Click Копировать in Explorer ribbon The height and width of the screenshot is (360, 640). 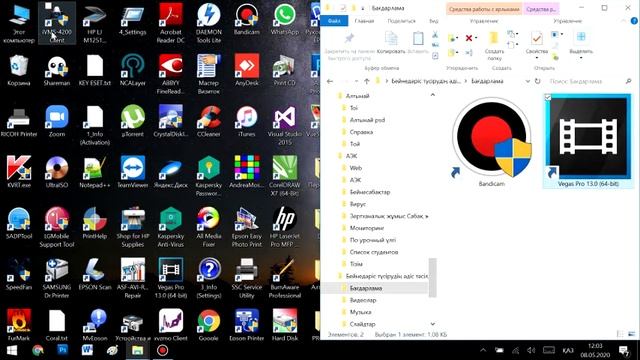[391, 42]
